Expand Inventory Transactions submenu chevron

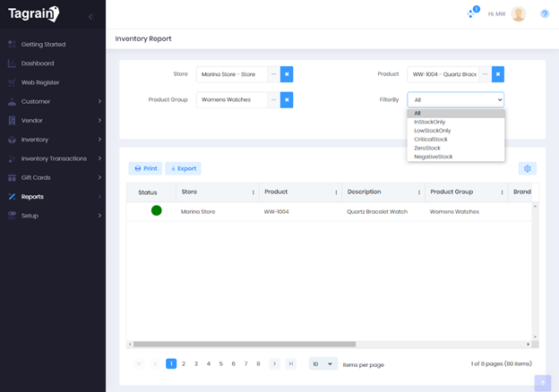pyautogui.click(x=99, y=158)
